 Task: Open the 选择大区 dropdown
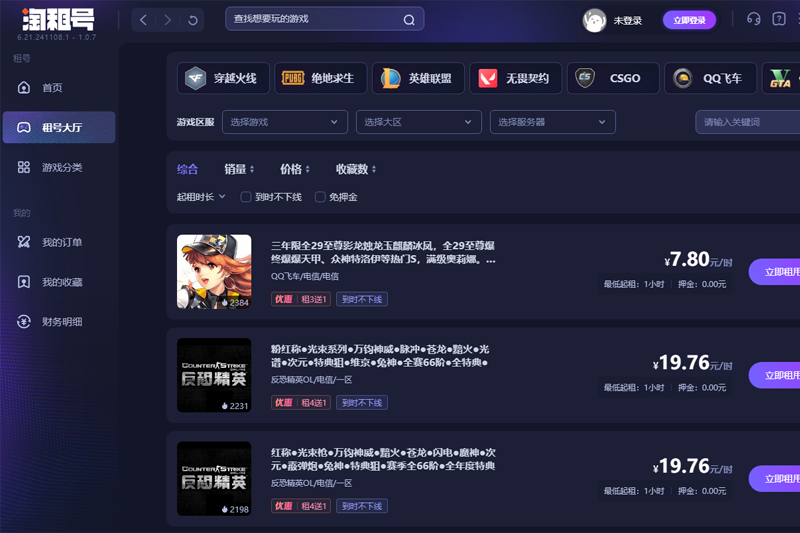(x=418, y=122)
